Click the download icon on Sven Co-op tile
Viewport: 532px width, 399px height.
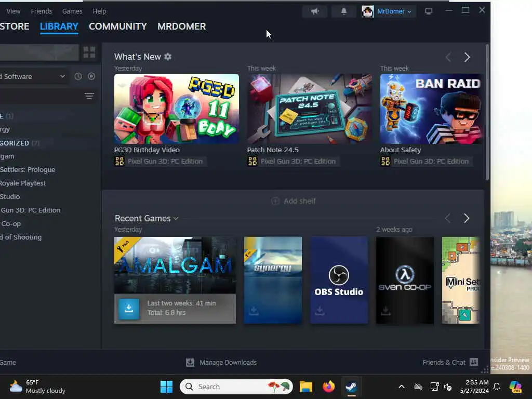[385, 311]
